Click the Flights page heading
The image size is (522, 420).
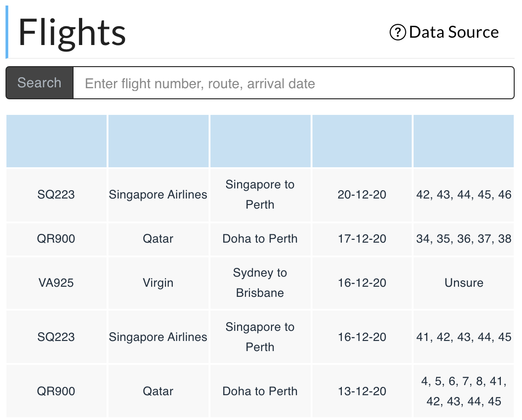pos(72,33)
